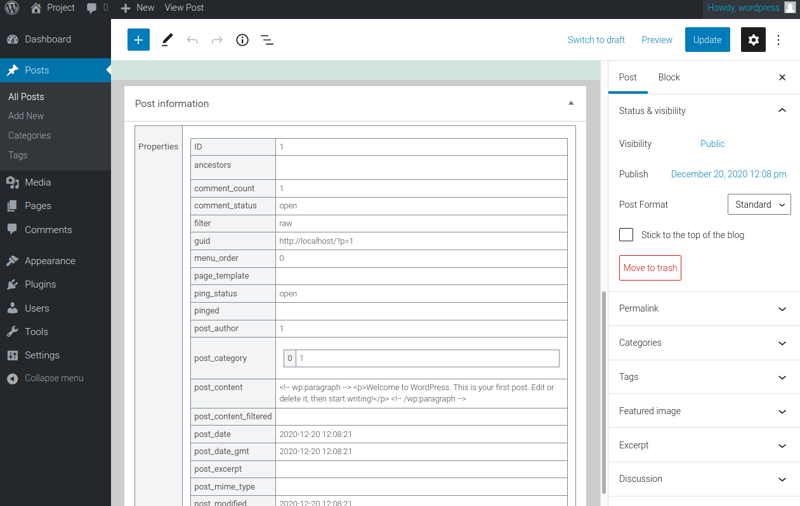
Task: Open the post details info icon
Action: [242, 40]
